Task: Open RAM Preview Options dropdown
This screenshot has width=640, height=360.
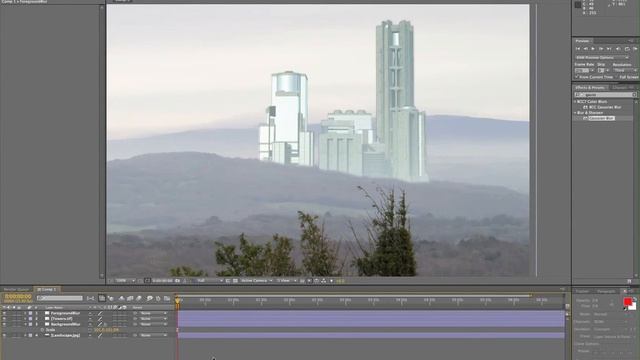Action: tap(602, 58)
